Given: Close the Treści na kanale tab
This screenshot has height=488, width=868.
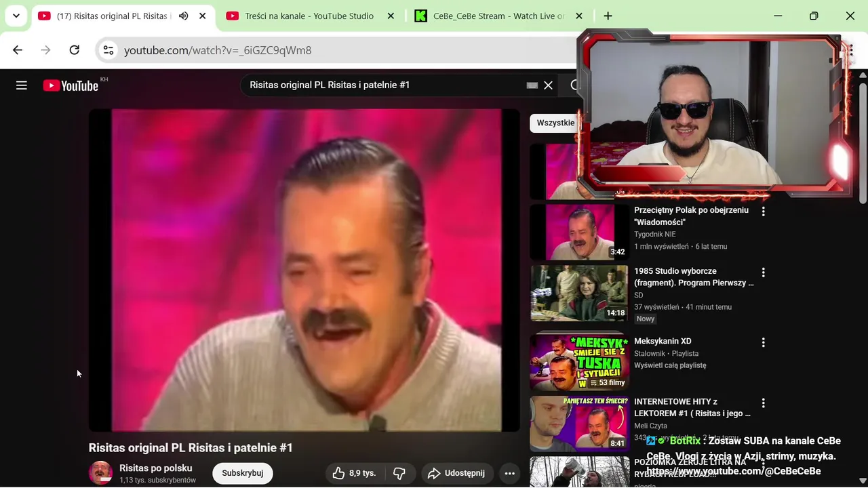Looking at the screenshot, I should point(391,16).
